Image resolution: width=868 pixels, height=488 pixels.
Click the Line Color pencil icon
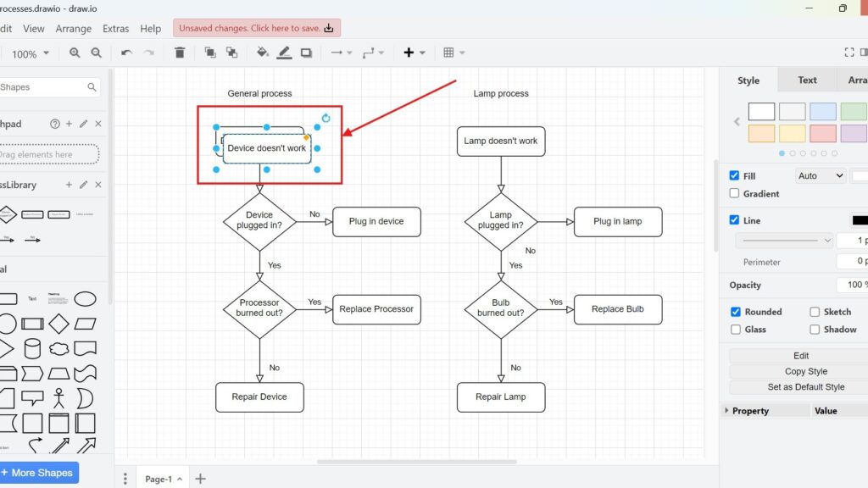click(284, 53)
